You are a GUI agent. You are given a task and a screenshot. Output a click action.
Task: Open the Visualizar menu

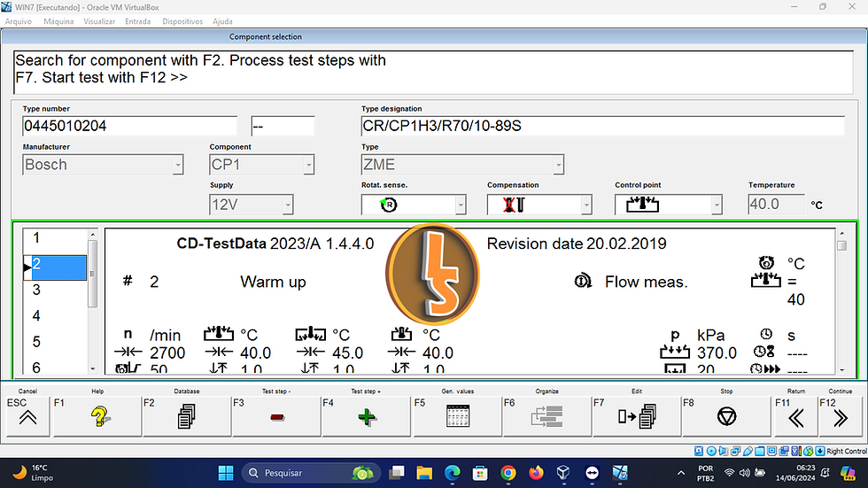click(99, 21)
